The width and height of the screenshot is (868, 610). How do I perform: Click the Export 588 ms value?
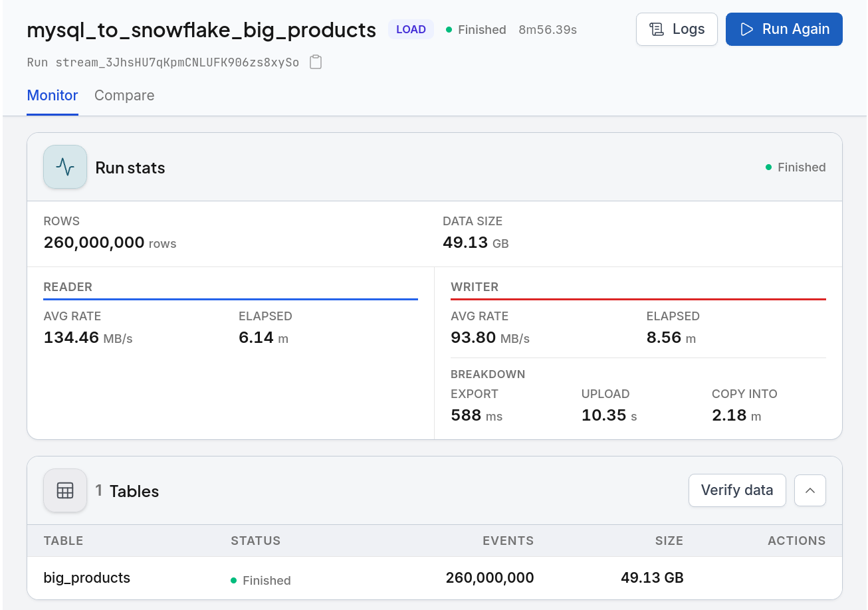477,415
